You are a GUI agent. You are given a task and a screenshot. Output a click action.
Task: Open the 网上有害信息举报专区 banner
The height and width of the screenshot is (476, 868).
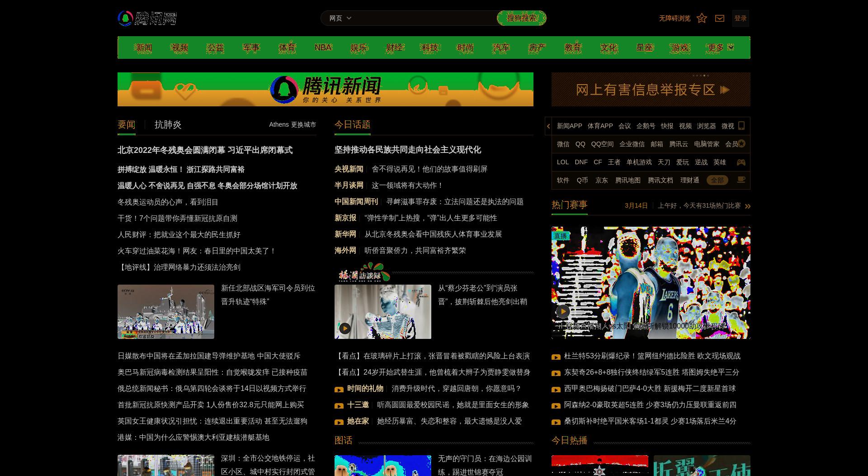coord(651,89)
